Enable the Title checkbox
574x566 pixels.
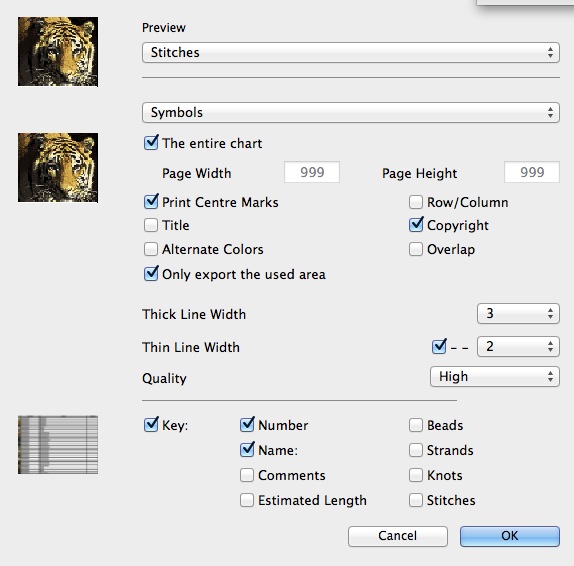151,225
